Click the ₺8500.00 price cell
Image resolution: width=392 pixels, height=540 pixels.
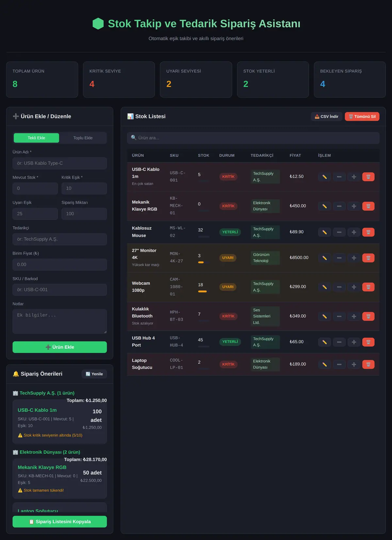pyautogui.click(x=299, y=258)
